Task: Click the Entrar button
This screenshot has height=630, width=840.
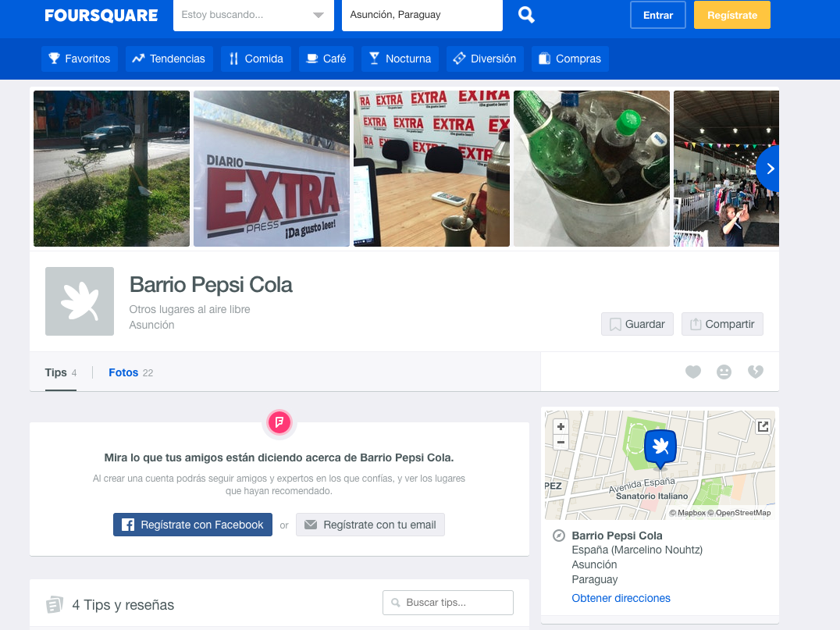Action: coord(658,15)
